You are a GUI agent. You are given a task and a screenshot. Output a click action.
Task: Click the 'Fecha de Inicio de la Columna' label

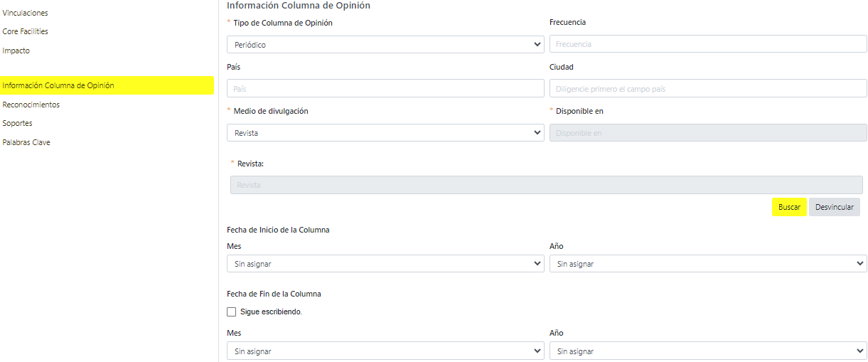[x=278, y=230]
